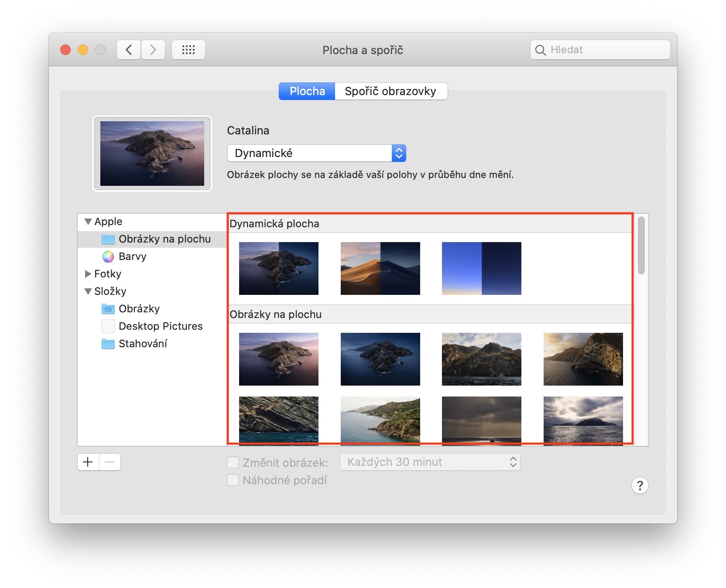
Task: Expand the Fotky section
Action: click(x=88, y=274)
